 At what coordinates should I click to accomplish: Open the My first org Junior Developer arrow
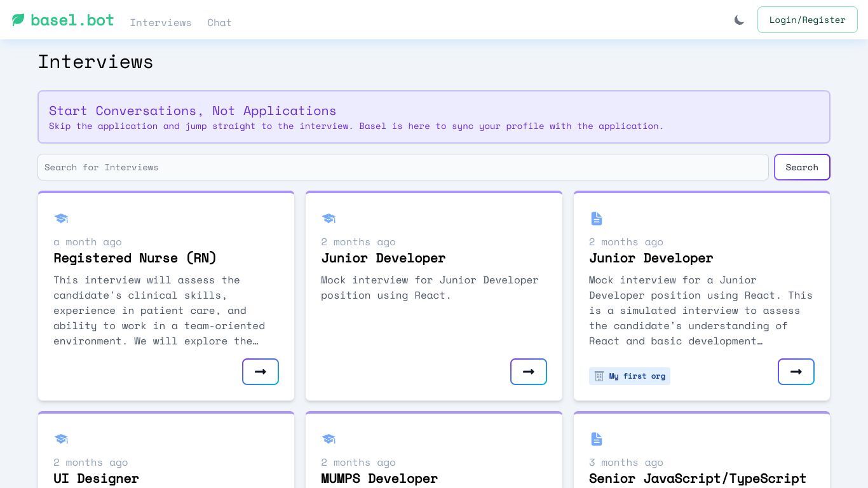(796, 372)
